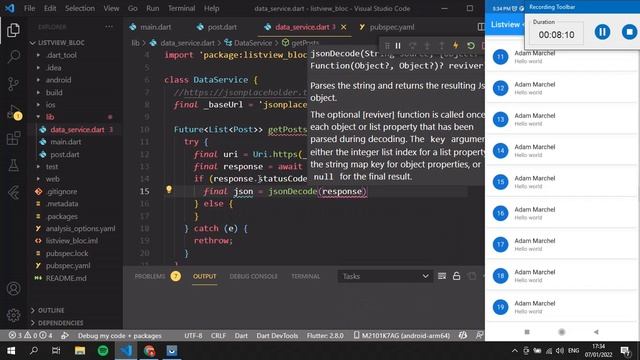Click the Flutter: 2.8.0 status entry
This screenshot has height=360, width=640.
[325, 336]
